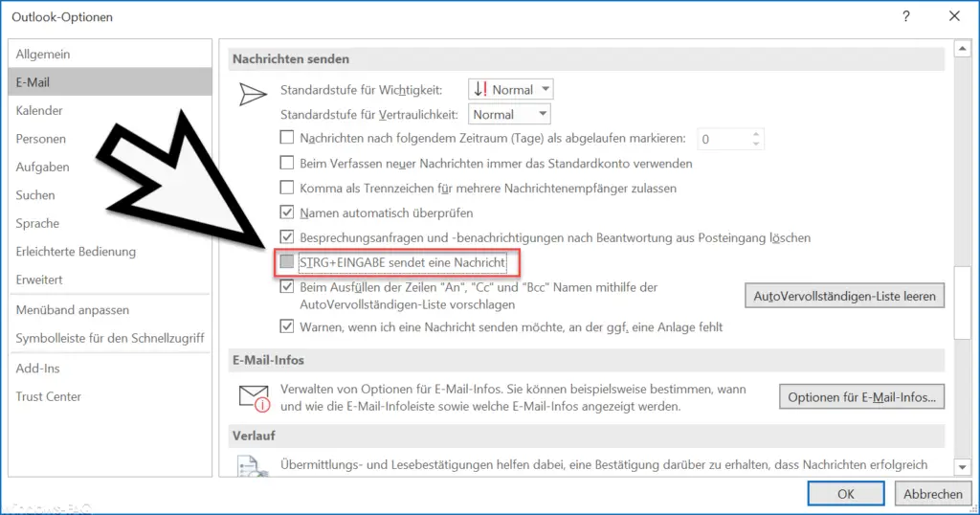The image size is (980, 515).
Task: Close the Outlook-Optionen dialog
Action: coord(954,16)
